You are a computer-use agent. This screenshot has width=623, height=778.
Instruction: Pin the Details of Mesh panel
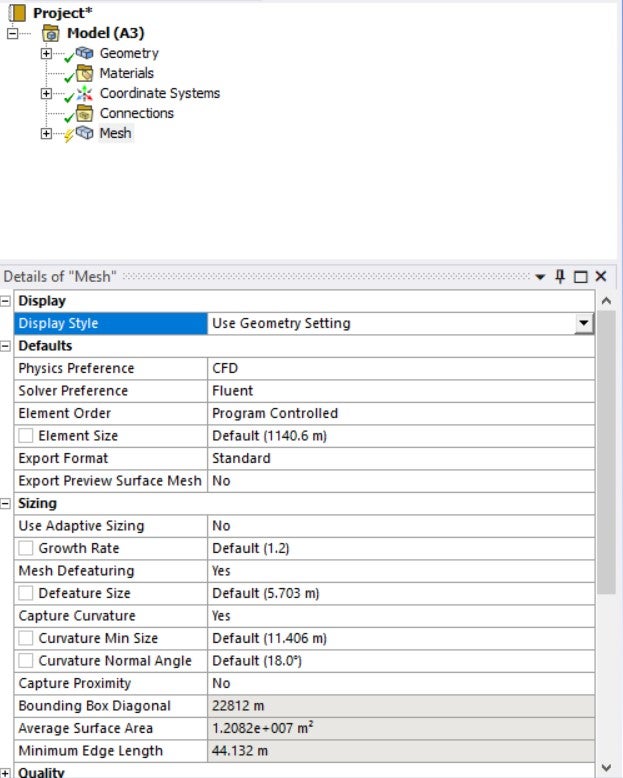[x=560, y=276]
